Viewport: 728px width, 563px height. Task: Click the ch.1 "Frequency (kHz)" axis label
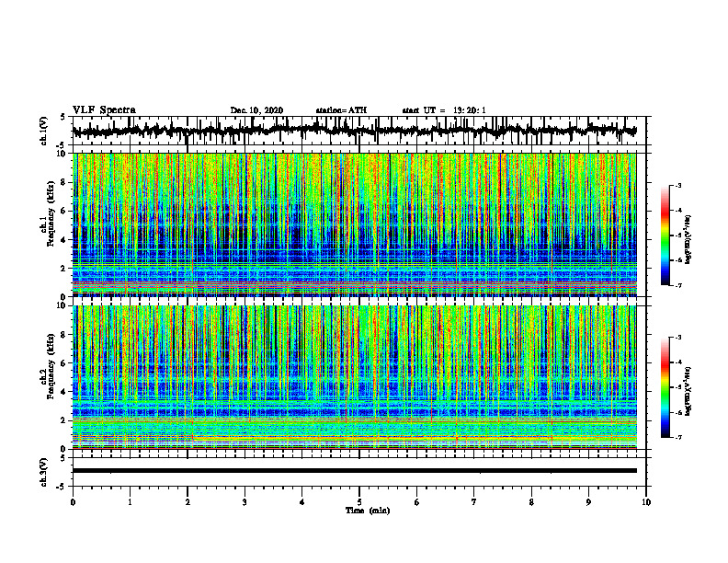(51, 214)
